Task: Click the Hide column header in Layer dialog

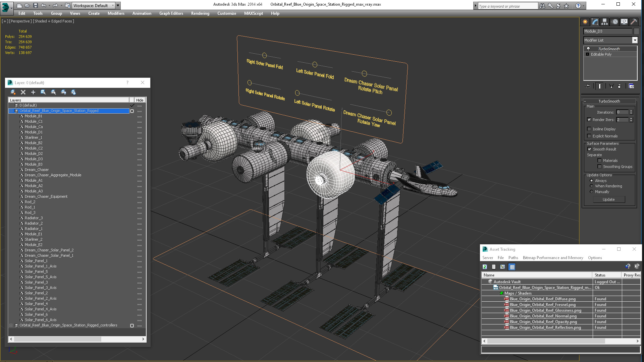Action: pos(140,100)
